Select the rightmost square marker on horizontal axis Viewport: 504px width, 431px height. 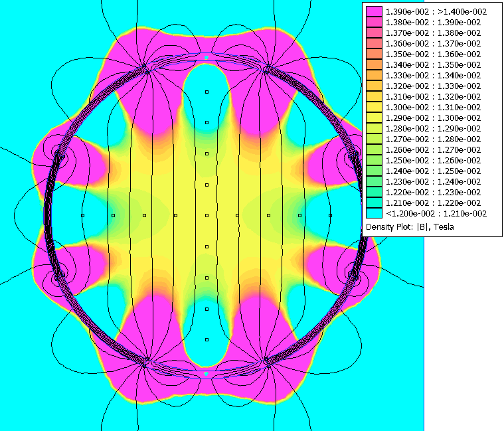[x=331, y=215]
